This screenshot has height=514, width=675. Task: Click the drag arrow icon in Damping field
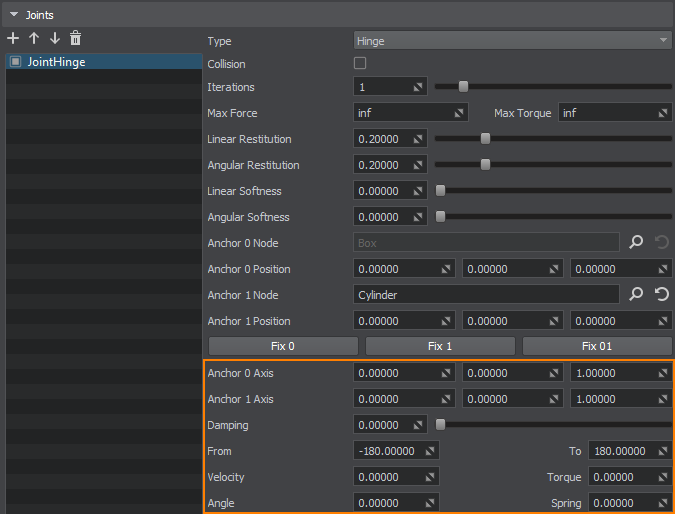pyautogui.click(x=418, y=425)
